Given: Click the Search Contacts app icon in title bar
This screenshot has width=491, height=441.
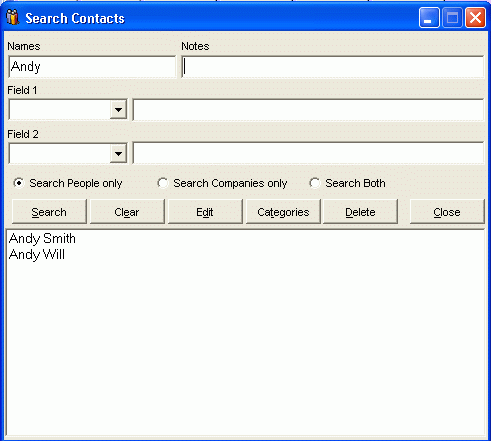Looking at the screenshot, I should coord(13,18).
